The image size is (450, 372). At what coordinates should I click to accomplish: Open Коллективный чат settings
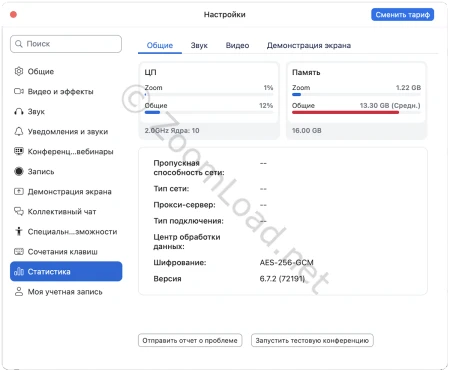(x=66, y=211)
